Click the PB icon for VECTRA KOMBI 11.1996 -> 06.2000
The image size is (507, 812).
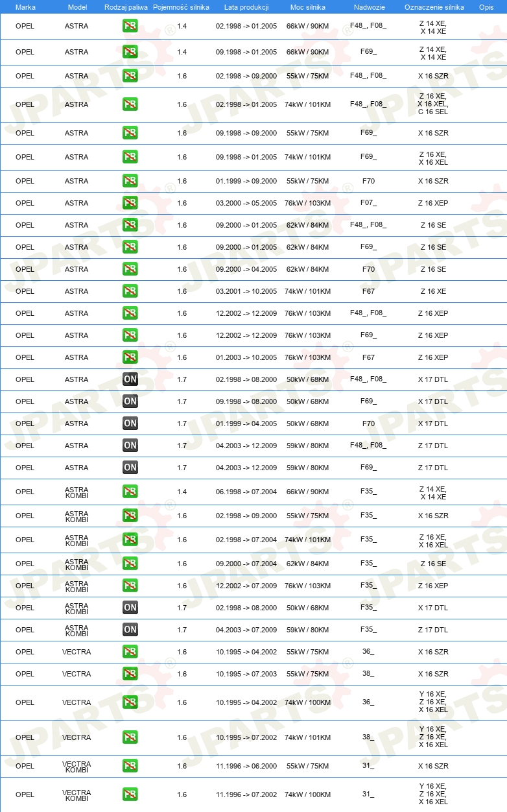130,767
